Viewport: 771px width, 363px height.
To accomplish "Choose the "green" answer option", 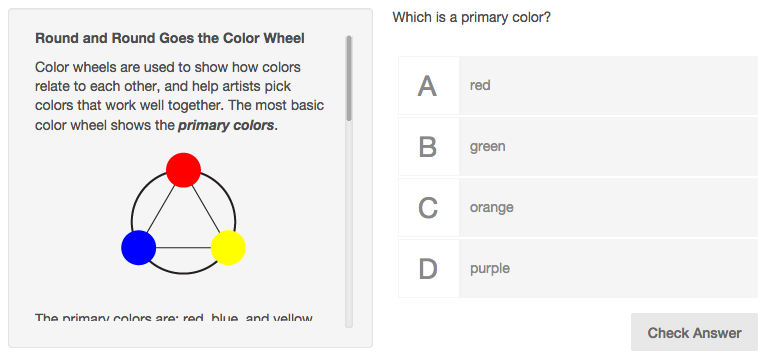I will 578,147.
